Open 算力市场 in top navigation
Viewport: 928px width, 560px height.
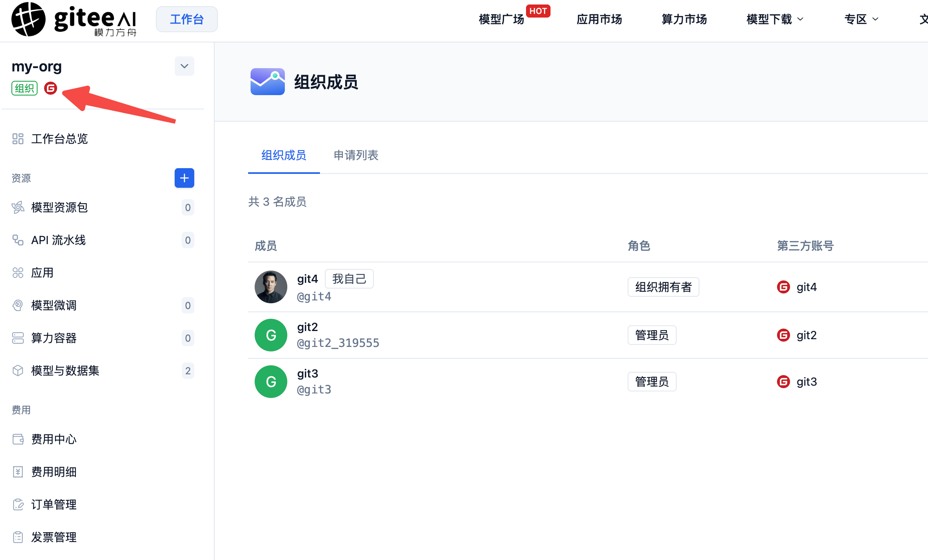pos(684,19)
